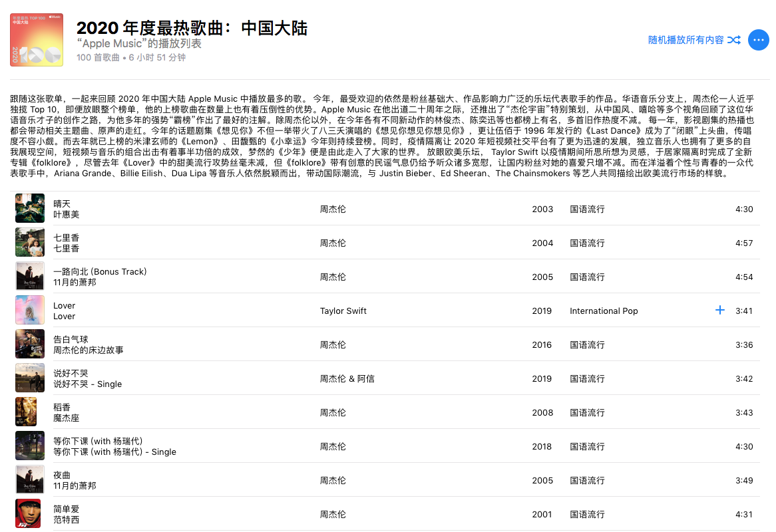Click the shuffle icon next to 随机播放所有内容

point(734,40)
